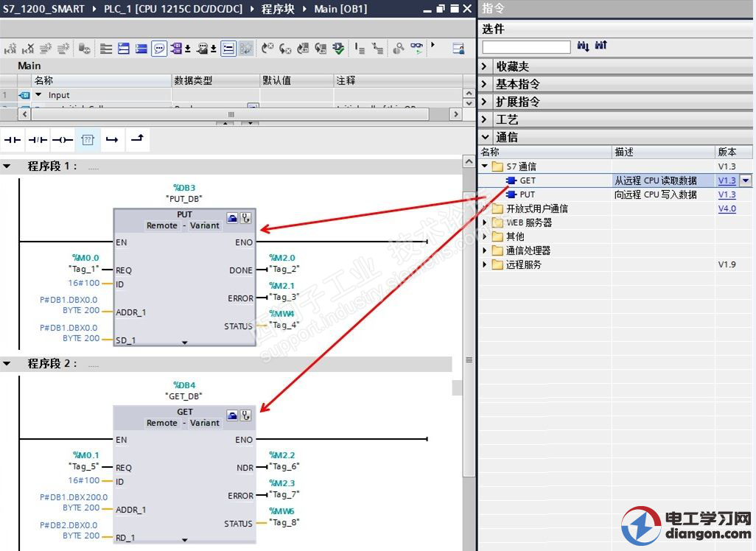
Task: Insert a normally open contact
Action: [x=13, y=139]
